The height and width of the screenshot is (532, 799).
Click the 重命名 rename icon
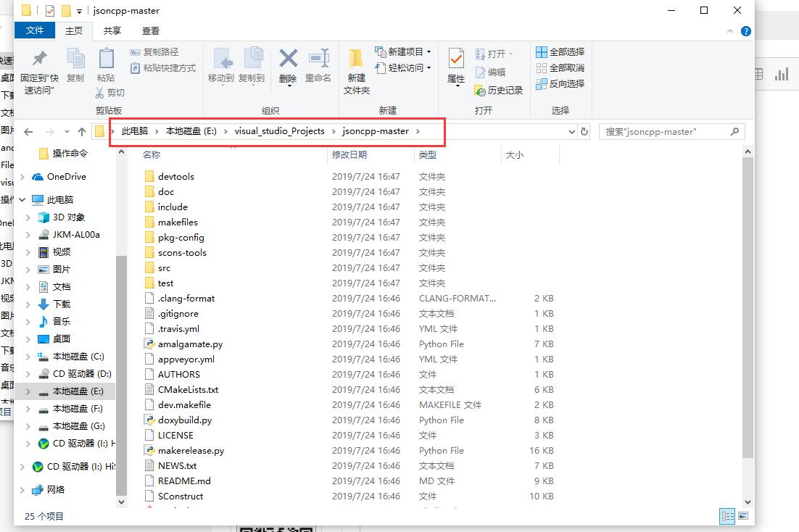click(318, 66)
